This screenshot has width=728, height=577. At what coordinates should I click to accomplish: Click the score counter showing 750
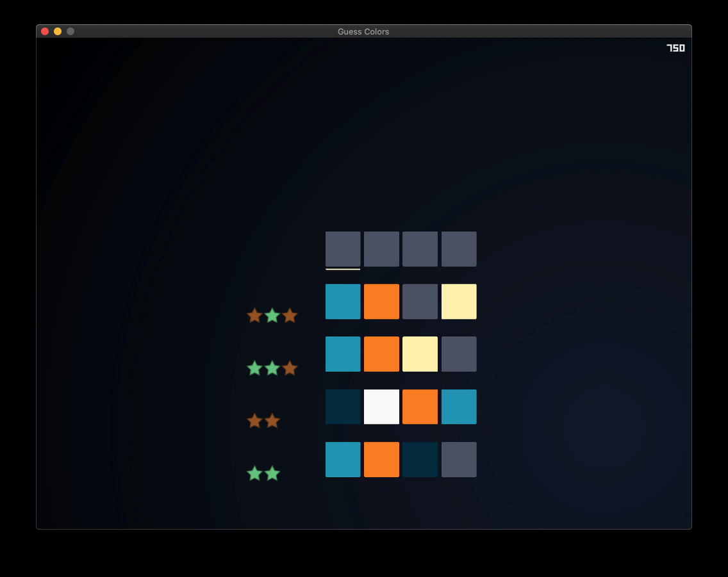click(x=675, y=47)
